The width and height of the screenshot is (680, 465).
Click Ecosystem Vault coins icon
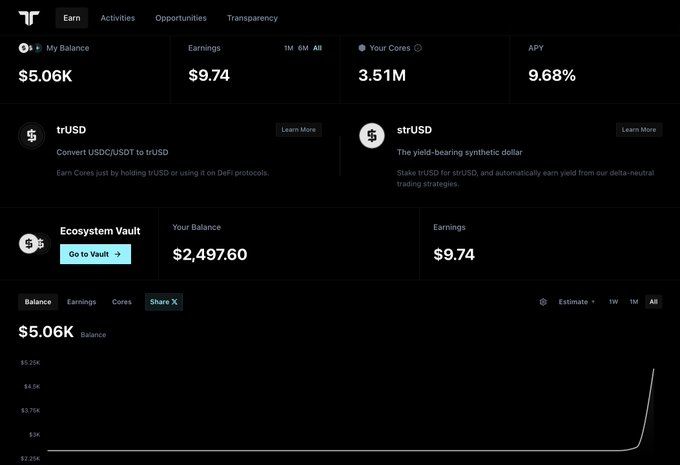point(34,243)
